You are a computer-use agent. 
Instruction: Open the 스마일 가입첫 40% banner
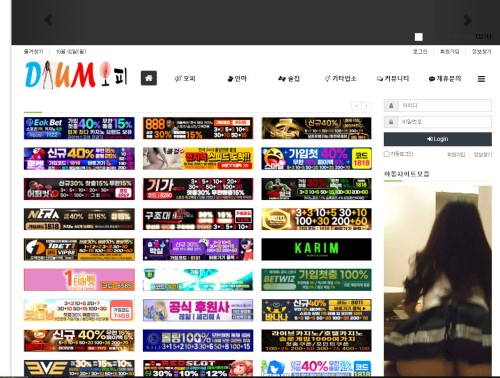pyautogui.click(x=316, y=158)
